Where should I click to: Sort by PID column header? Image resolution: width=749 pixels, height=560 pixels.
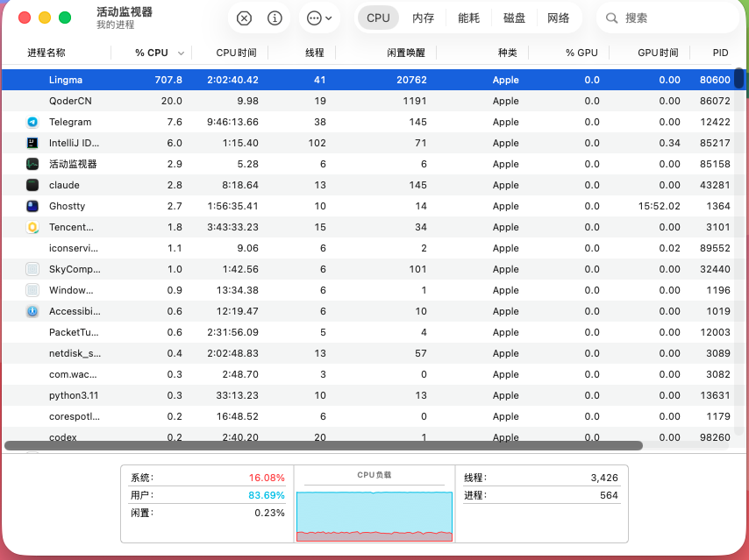point(720,53)
